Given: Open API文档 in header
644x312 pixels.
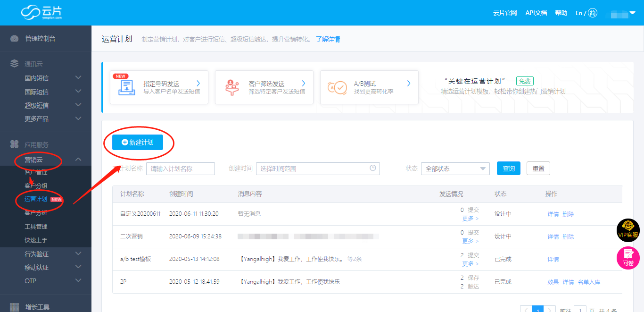Looking at the screenshot, I should (x=536, y=13).
